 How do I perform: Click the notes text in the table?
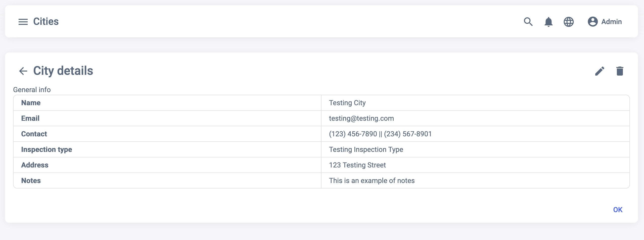click(x=372, y=181)
